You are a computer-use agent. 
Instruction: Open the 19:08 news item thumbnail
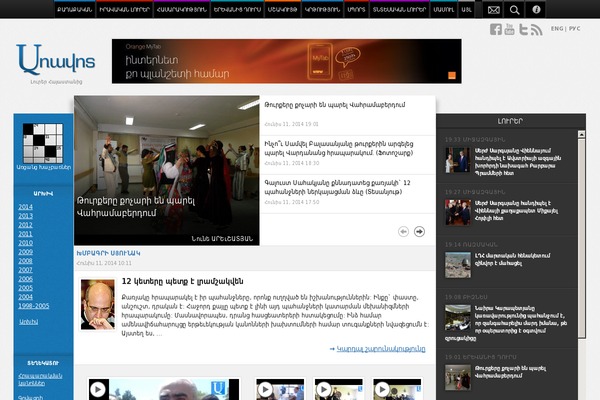point(458,317)
